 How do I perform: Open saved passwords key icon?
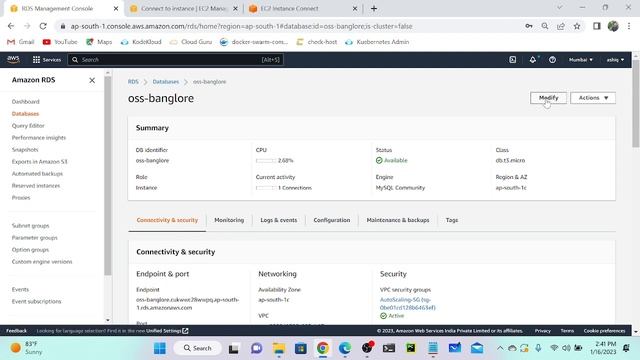[x=529, y=26]
